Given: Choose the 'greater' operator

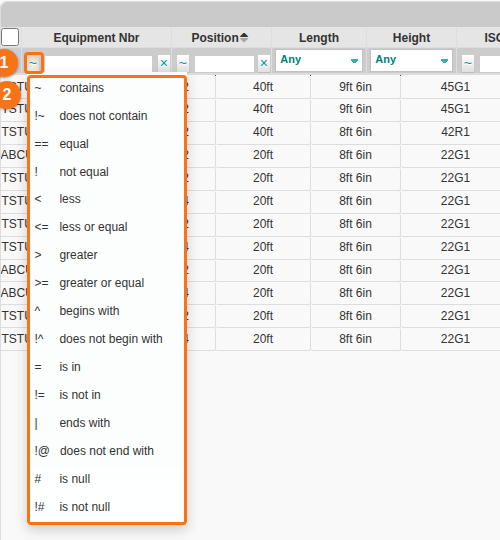Looking at the screenshot, I should point(107,255).
